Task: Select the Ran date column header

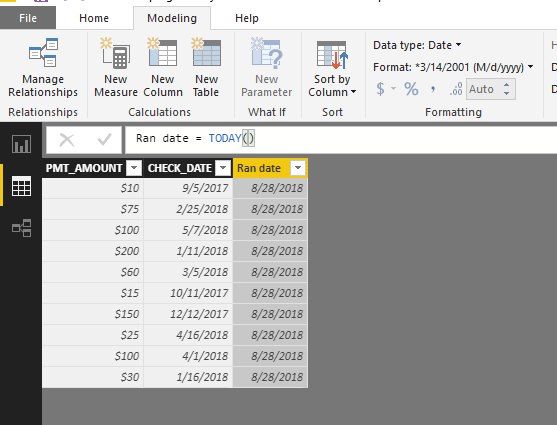Action: pyautogui.click(x=259, y=168)
